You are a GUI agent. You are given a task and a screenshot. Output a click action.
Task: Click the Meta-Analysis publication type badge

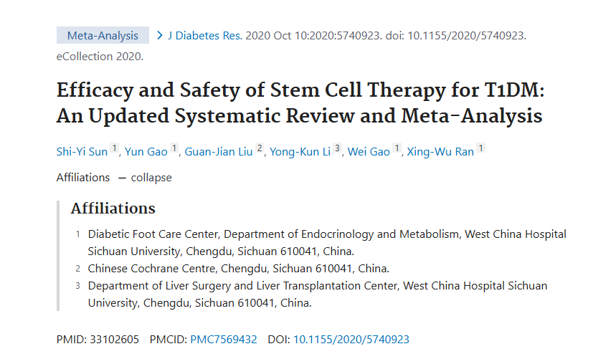pos(103,35)
